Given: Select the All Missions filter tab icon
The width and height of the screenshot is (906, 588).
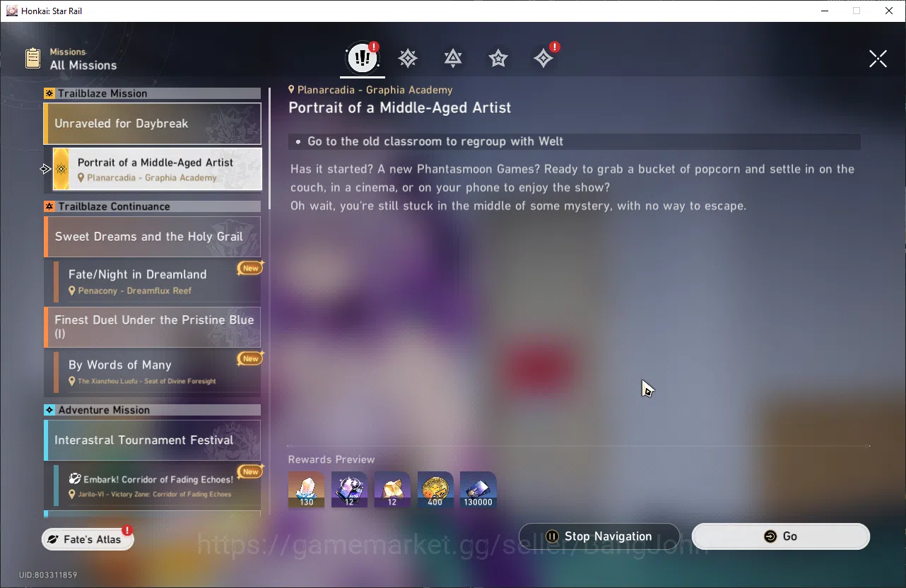Looking at the screenshot, I should [363, 59].
